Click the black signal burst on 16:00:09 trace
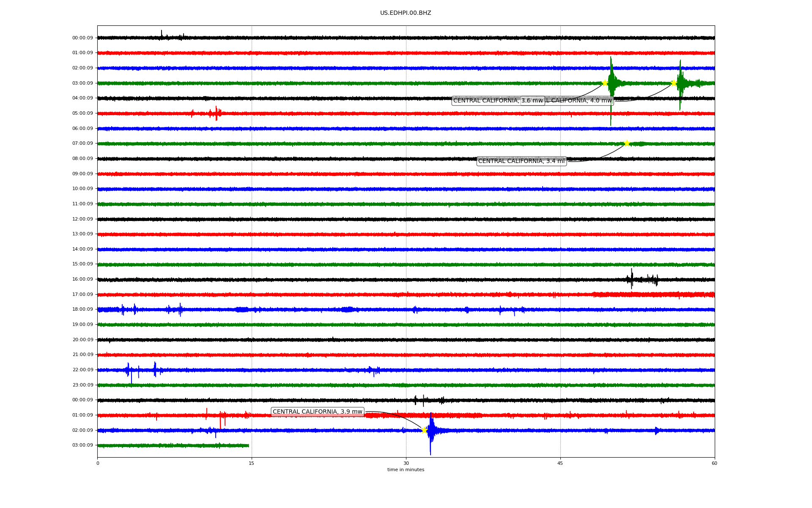The width and height of the screenshot is (812, 508). click(632, 279)
